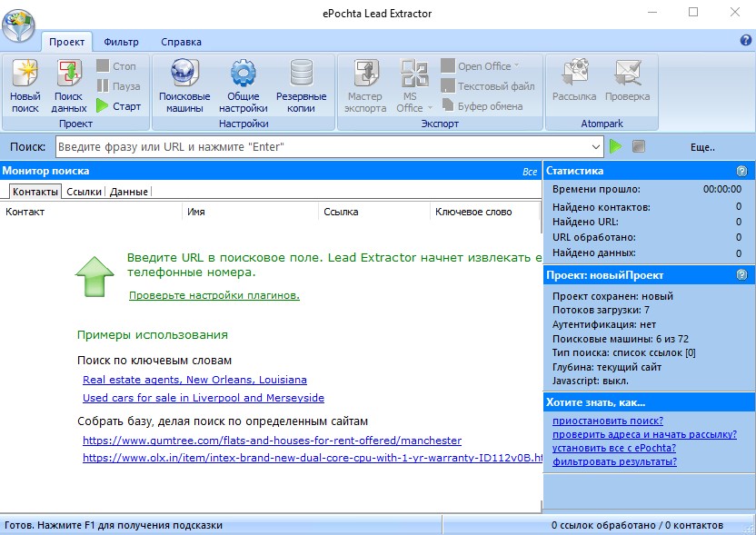Open Резервные копии database icon

(x=301, y=85)
